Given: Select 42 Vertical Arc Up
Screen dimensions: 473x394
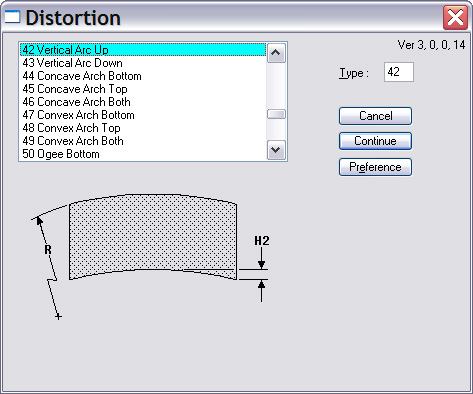Looking at the screenshot, I should 143,50.
